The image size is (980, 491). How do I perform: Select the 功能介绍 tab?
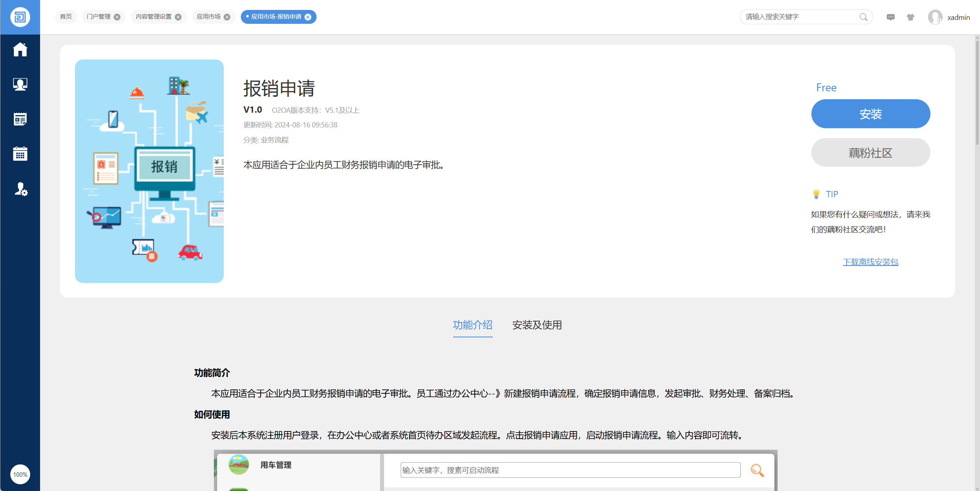(473, 325)
